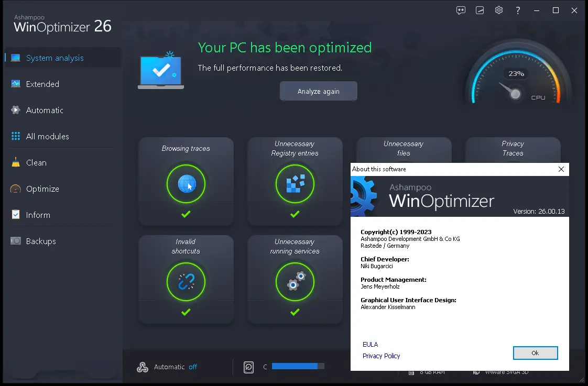Click the skin/theme icon in title bar

(x=480, y=10)
